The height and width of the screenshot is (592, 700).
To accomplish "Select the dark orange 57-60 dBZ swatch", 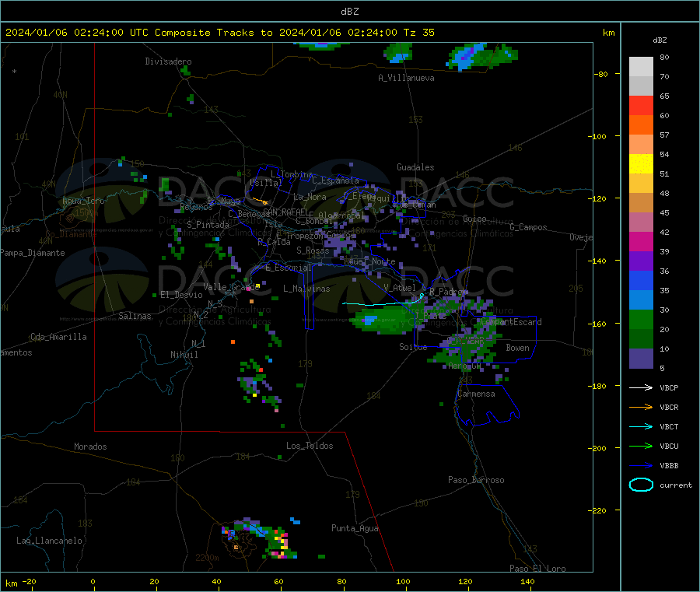I will (x=641, y=125).
